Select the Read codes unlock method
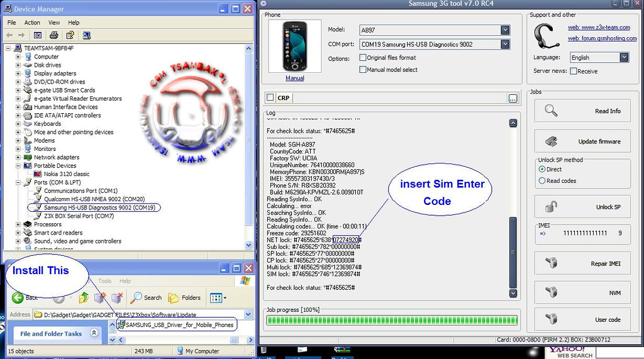This screenshot has width=644, height=359. click(541, 180)
